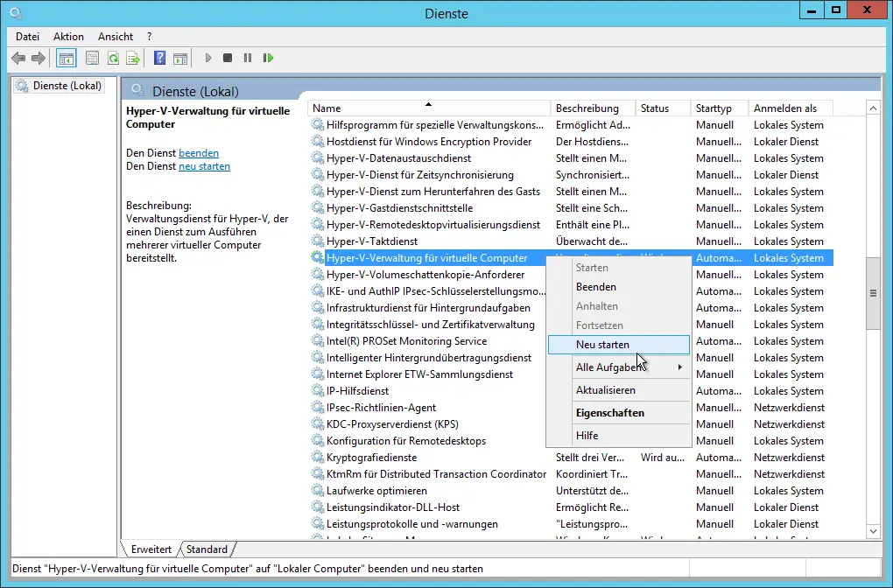Expand the Alle Aufgaben submenu arrow
The image size is (893, 588).
[680, 367]
